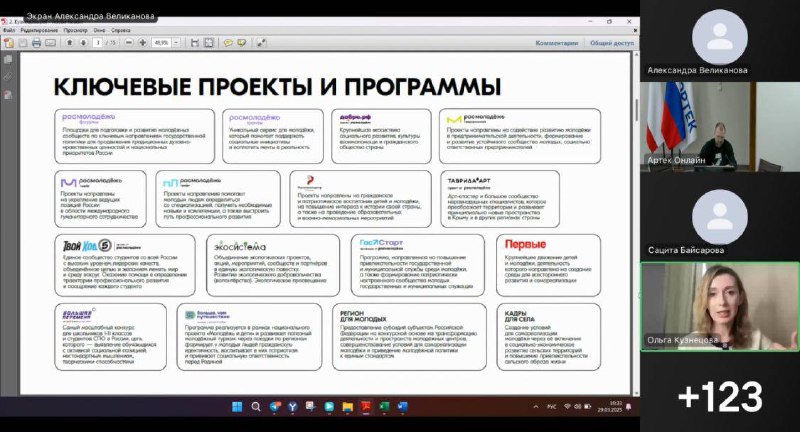Screen dimensions: 800x432
Task: Open the taskbar app with play-arrow icon
Action: click(329, 406)
